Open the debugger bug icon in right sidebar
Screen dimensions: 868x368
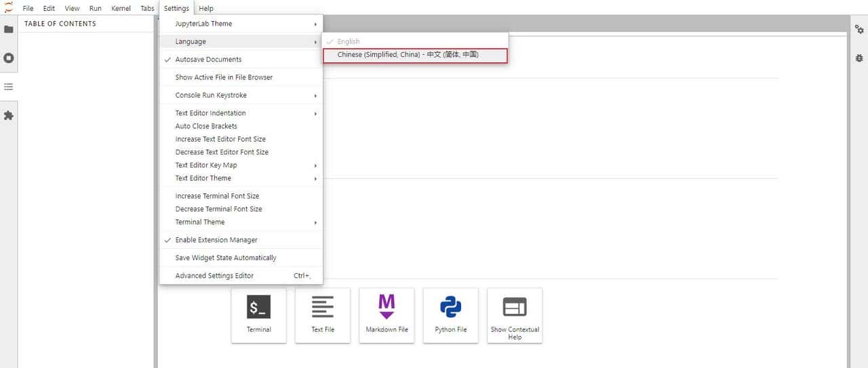click(x=859, y=58)
